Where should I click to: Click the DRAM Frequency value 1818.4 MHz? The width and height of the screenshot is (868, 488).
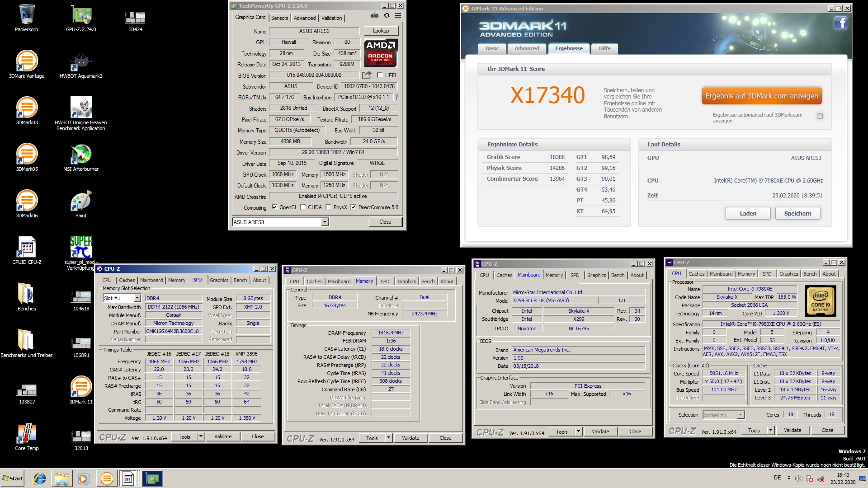[x=391, y=333]
